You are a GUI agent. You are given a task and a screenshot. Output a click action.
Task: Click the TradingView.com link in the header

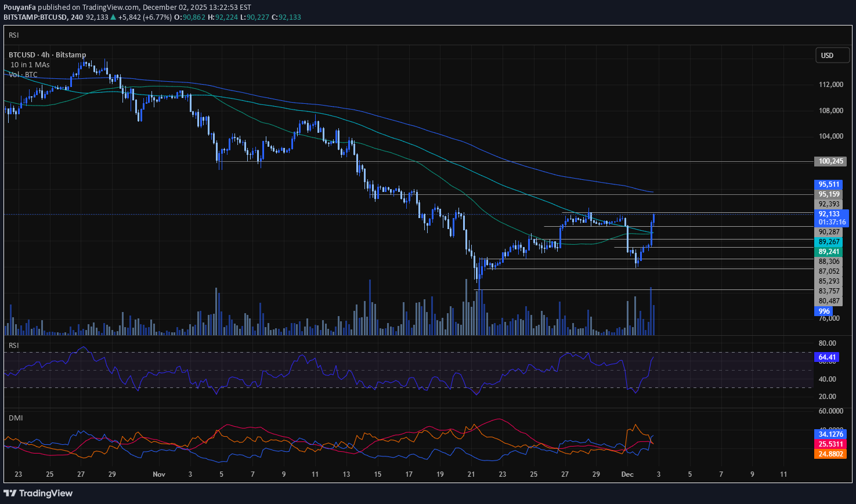110,7
